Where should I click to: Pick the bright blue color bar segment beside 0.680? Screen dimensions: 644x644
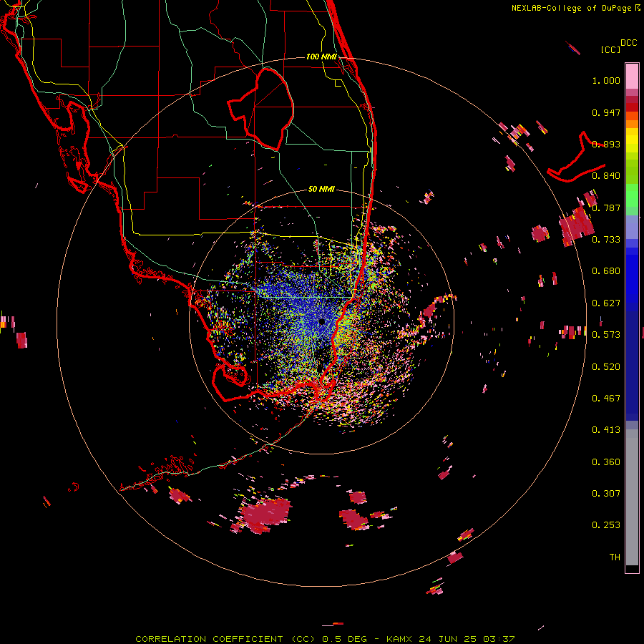pos(632,279)
